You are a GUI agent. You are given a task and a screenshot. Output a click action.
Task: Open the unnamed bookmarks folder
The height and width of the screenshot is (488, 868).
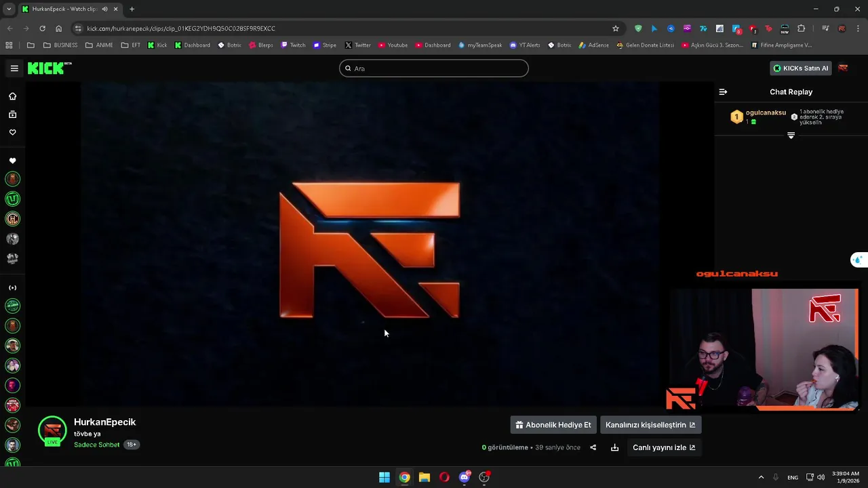31,45
